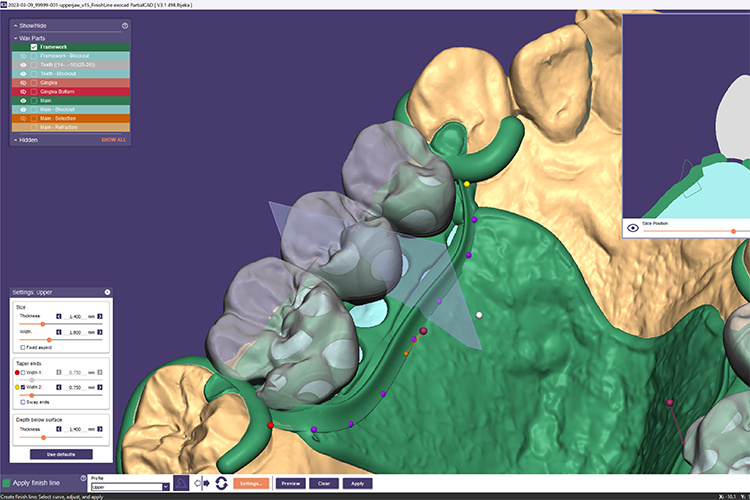Decrease Depth below surface Thickness value
This screenshot has height=500, width=750.
(x=59, y=429)
